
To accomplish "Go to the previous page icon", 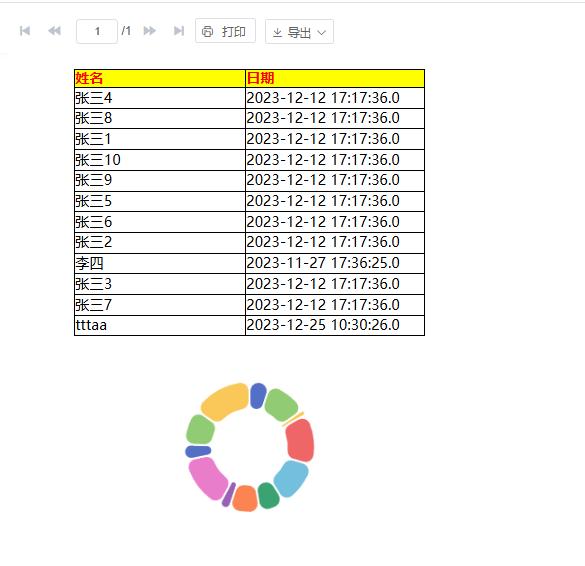I will click(54, 31).
